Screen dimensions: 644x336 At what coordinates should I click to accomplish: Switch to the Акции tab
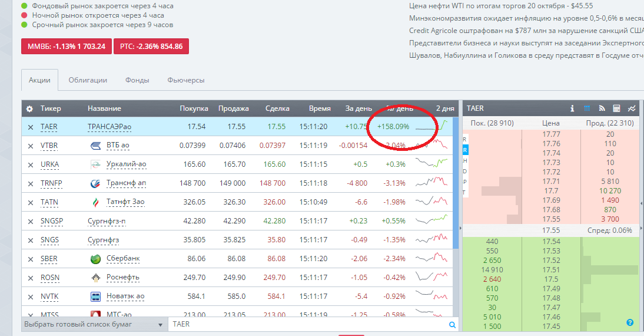click(39, 80)
